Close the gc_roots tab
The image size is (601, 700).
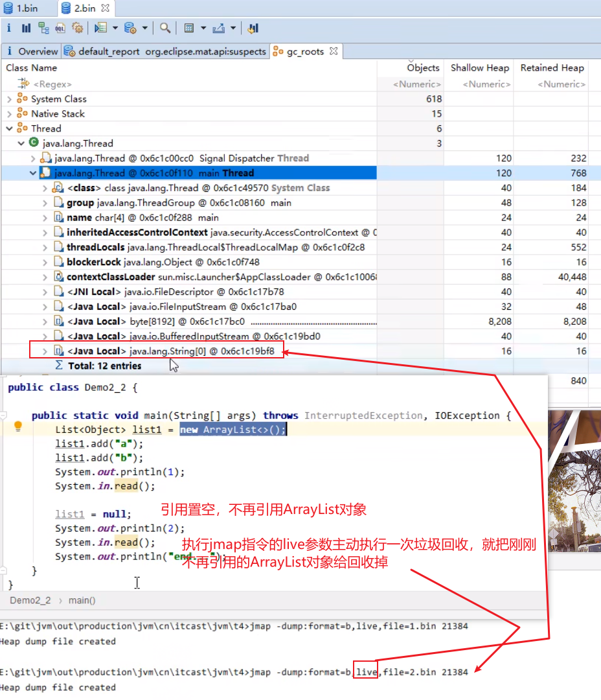[334, 51]
